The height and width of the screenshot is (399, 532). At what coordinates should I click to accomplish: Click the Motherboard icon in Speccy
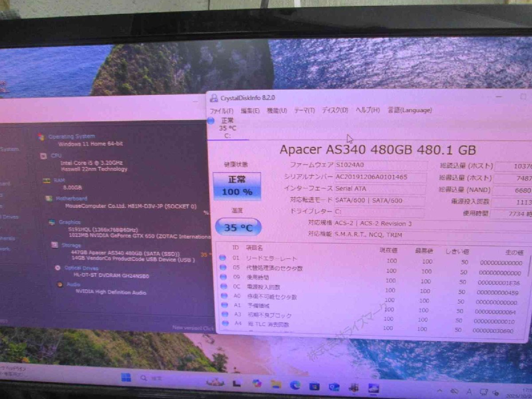click(x=49, y=199)
